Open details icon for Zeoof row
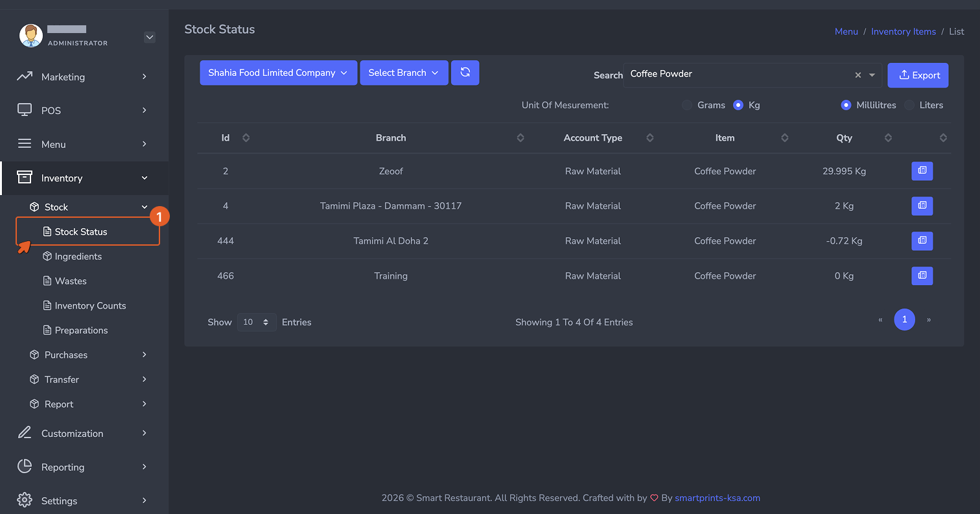 922,171
